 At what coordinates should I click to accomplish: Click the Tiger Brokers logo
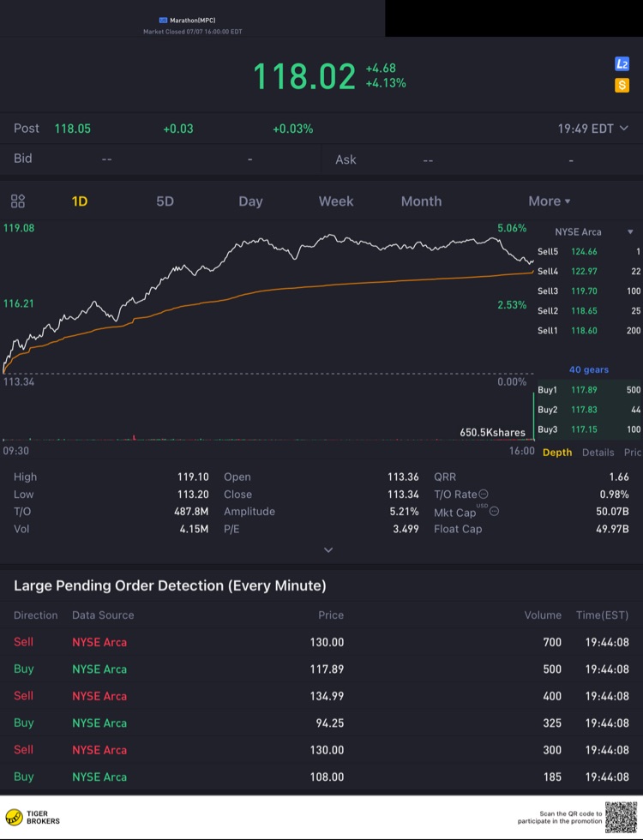point(33,818)
